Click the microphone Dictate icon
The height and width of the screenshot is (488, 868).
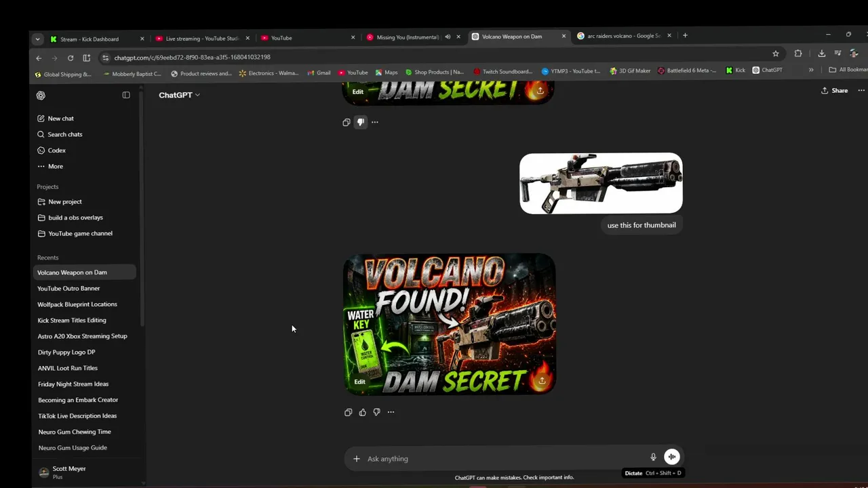[x=654, y=457]
